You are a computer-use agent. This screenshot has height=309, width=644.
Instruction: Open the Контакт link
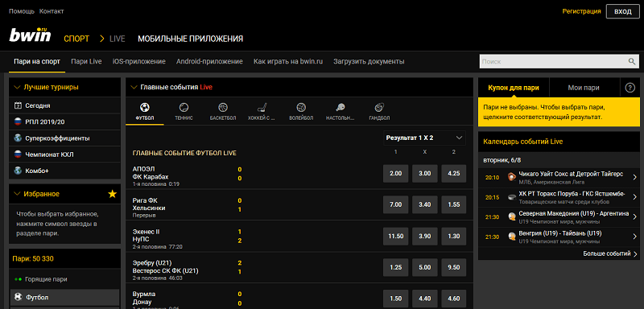(52, 11)
